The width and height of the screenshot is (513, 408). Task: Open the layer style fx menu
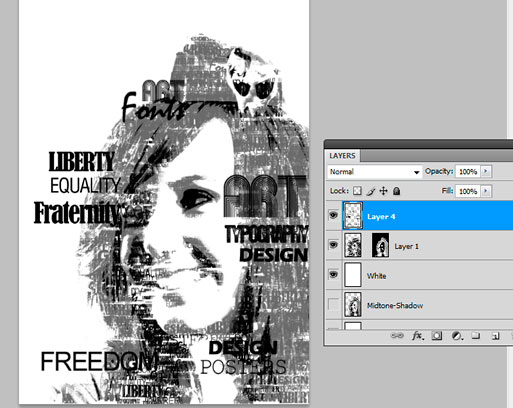coord(418,336)
